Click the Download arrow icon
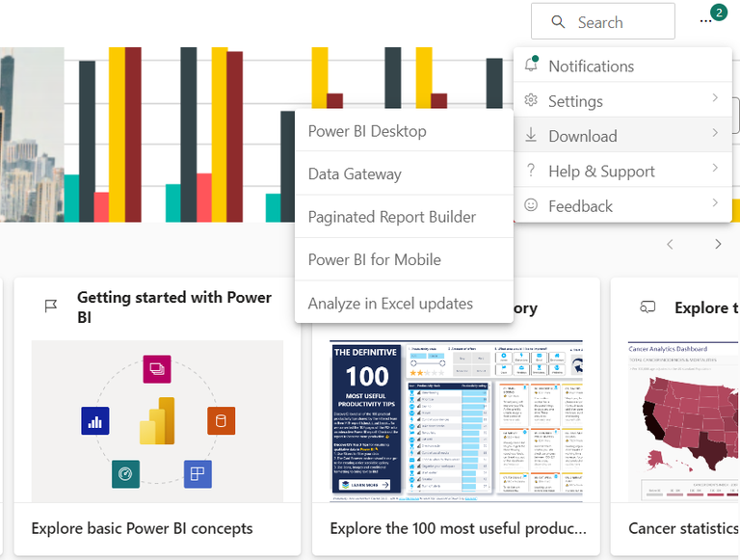Image resolution: width=740 pixels, height=560 pixels. coord(530,136)
